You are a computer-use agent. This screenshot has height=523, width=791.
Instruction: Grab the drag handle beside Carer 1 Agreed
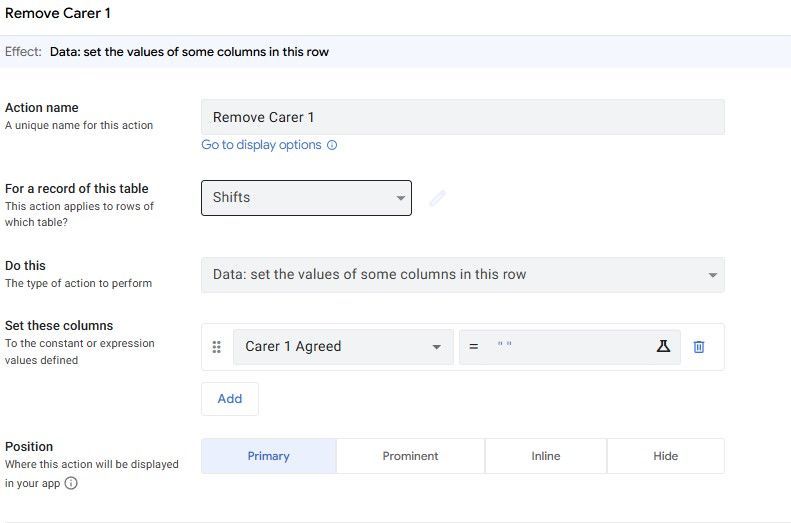(216, 347)
